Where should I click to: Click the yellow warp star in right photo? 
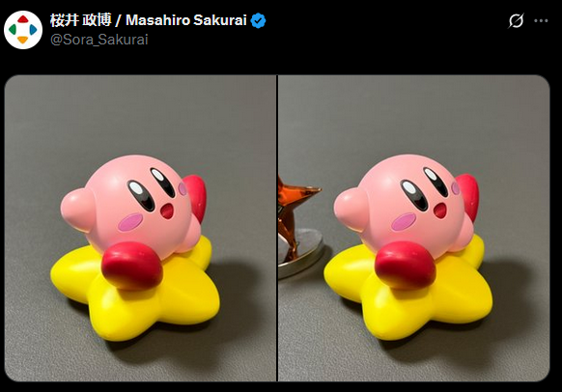pyautogui.click(x=408, y=291)
